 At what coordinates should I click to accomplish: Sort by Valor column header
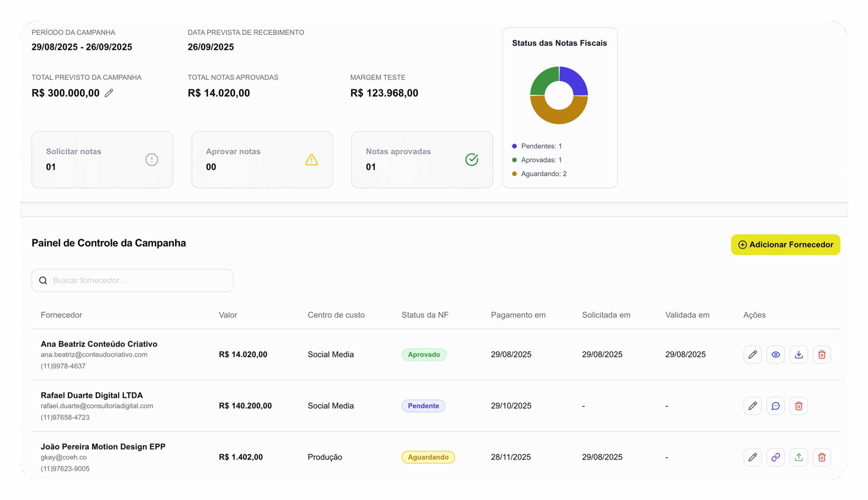pos(228,315)
